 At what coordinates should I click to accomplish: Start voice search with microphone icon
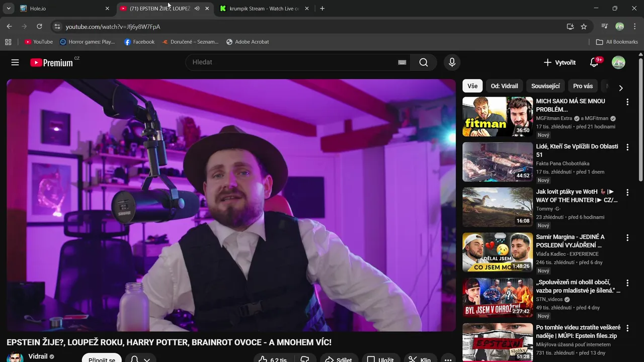(452, 62)
